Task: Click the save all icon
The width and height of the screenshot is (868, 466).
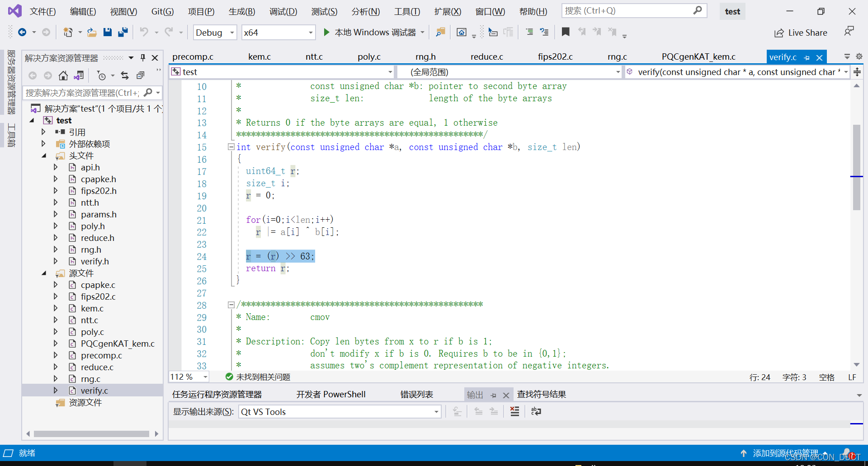Action: tap(123, 32)
